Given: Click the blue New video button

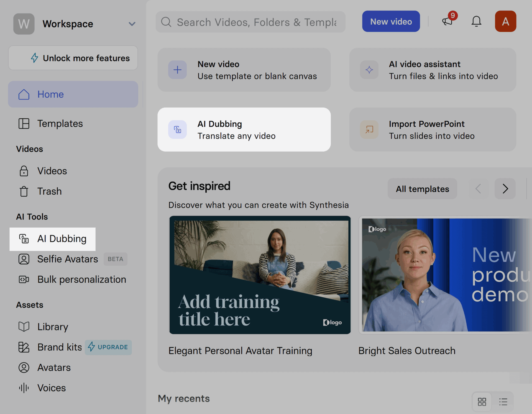Looking at the screenshot, I should tap(391, 21).
